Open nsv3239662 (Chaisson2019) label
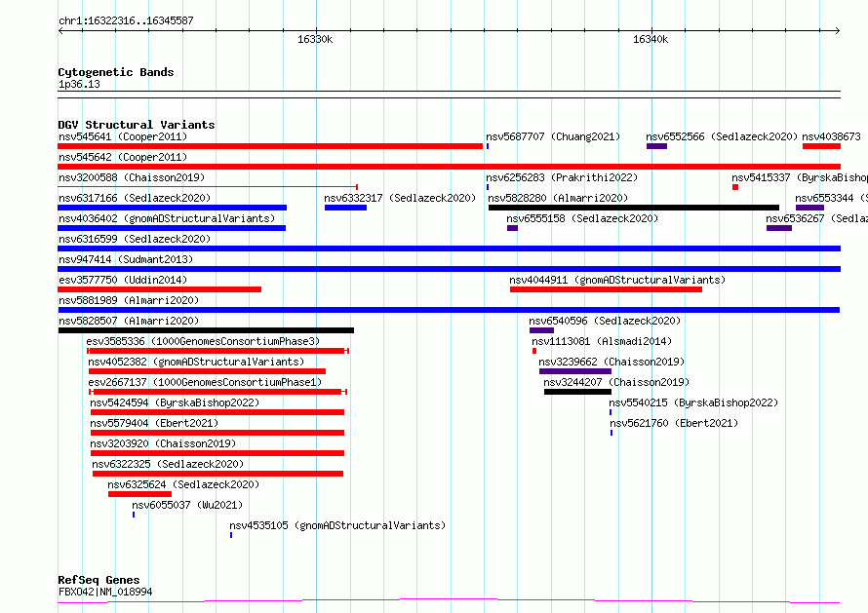This screenshot has width=868, height=613. 612,362
